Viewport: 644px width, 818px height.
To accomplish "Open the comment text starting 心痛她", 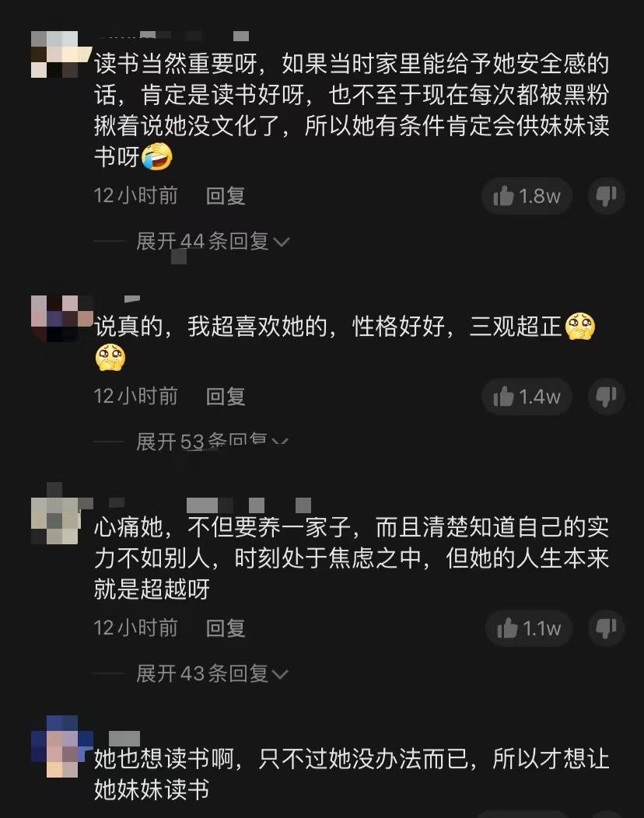I will [x=352, y=558].
